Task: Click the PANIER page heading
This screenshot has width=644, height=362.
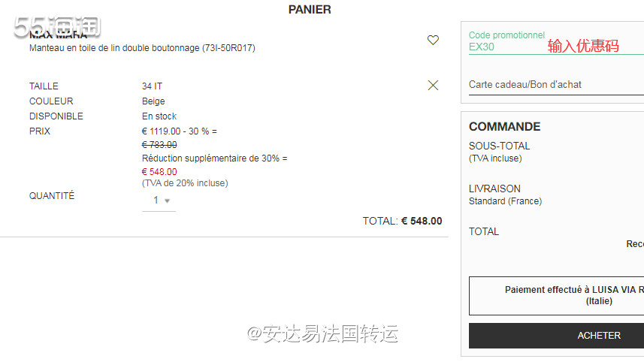Action: [310, 10]
